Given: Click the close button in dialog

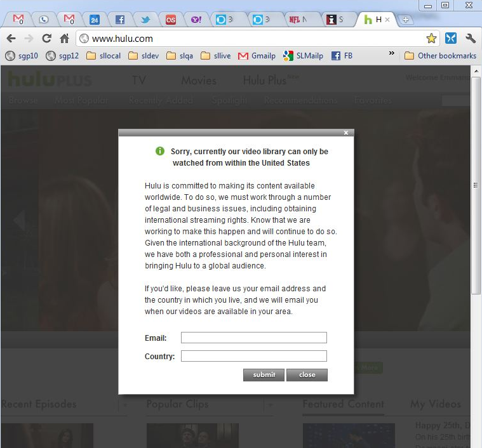Looking at the screenshot, I should point(307,375).
